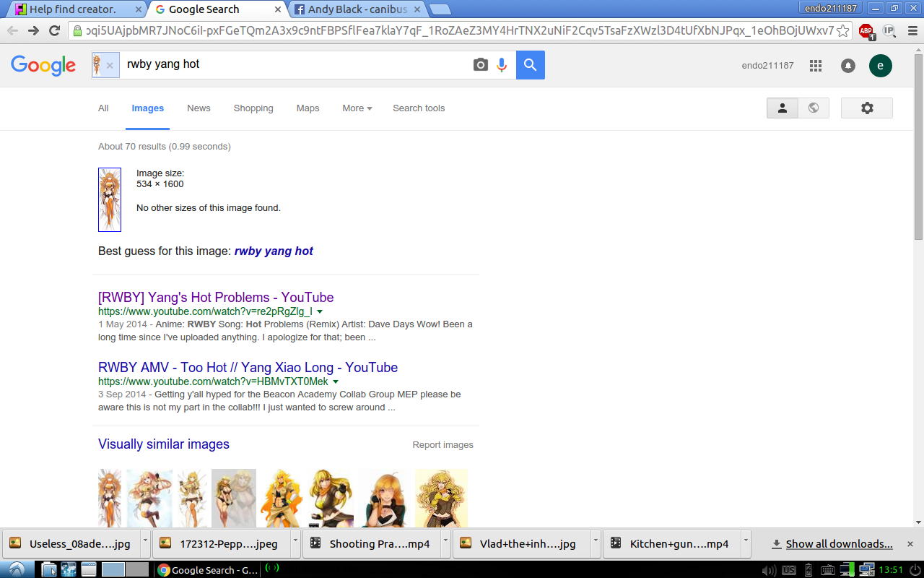
Task: Open RWBY AMV Too Hot YouTube link
Action: pyautogui.click(x=248, y=367)
